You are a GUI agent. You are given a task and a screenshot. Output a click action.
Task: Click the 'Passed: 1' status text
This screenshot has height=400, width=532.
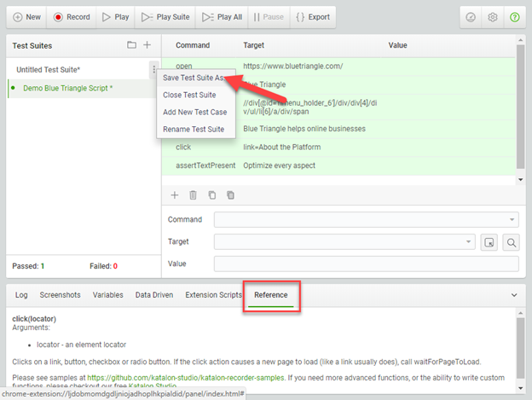click(x=28, y=266)
